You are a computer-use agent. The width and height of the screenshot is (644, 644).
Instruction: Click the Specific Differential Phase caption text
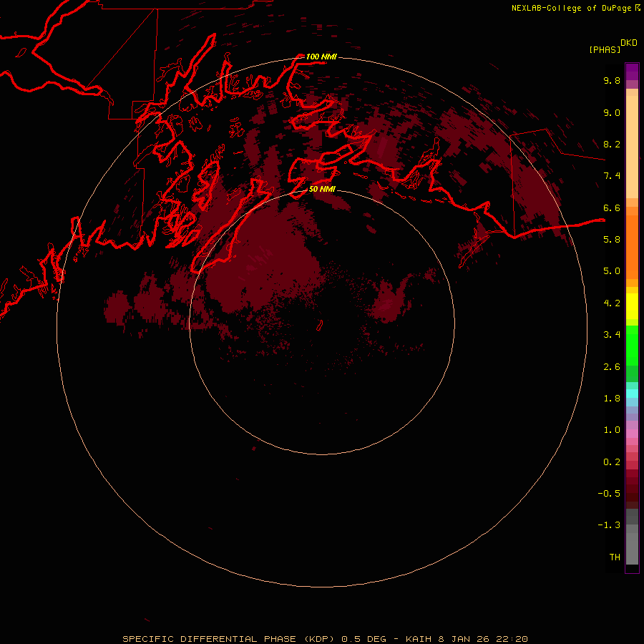(326, 639)
